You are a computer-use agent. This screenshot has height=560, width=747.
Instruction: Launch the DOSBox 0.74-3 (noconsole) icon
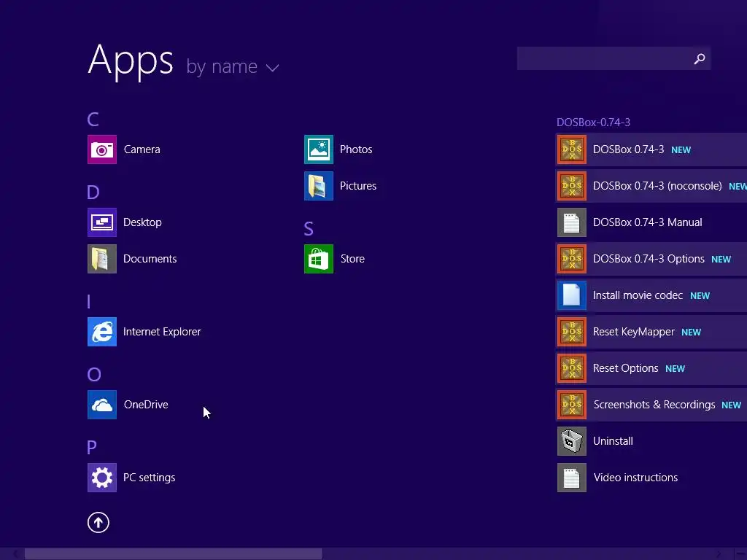coord(572,186)
